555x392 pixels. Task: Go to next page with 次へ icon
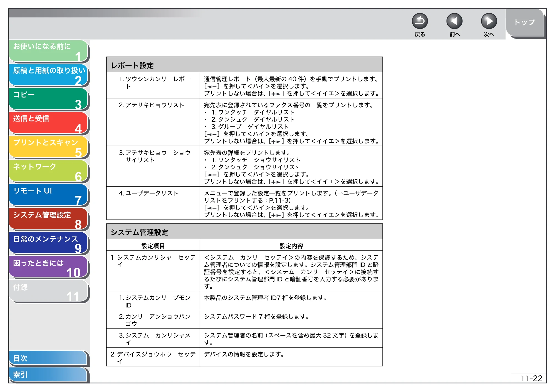click(x=489, y=21)
